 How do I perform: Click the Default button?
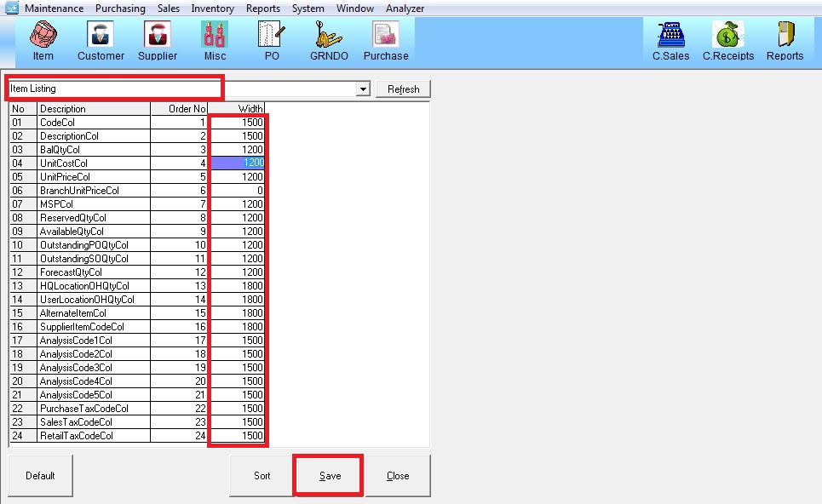[x=40, y=476]
